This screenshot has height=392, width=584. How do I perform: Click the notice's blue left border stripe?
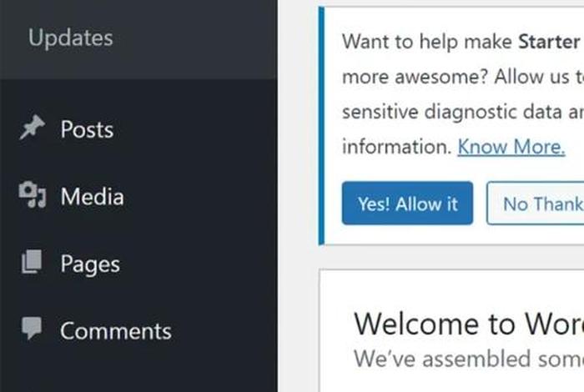tap(321, 126)
